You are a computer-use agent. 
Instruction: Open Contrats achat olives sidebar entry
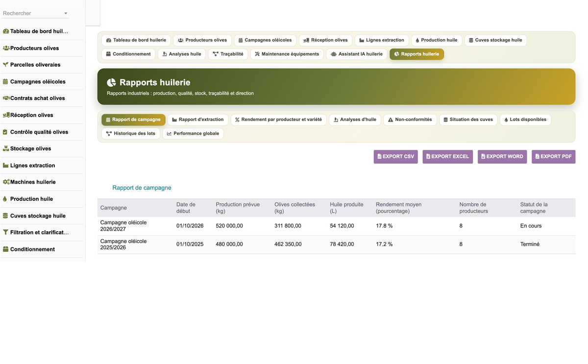38,98
